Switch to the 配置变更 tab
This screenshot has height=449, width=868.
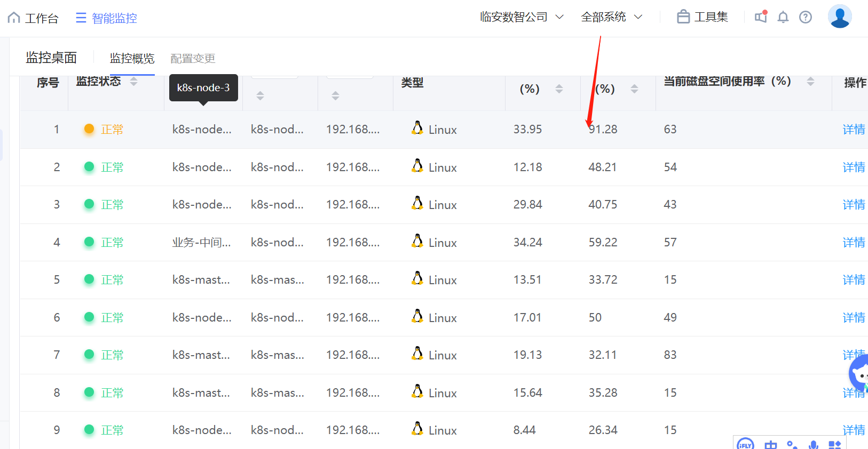(193, 58)
